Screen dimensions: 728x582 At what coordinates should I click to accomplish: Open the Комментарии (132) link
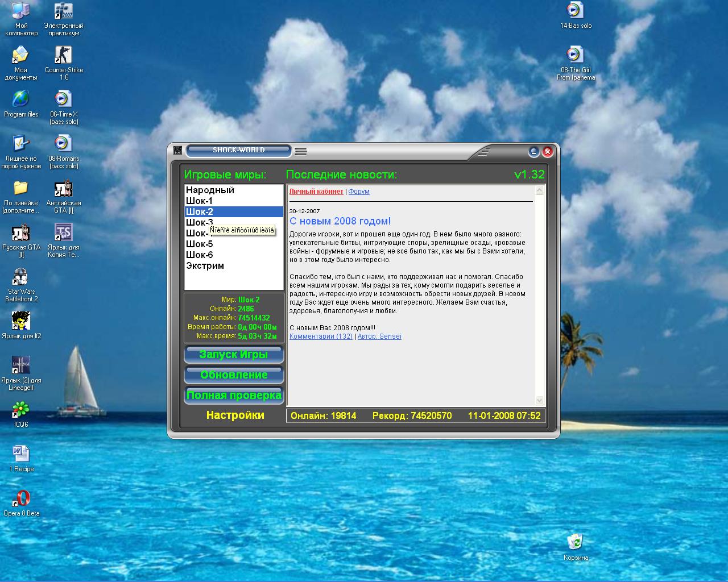(321, 336)
